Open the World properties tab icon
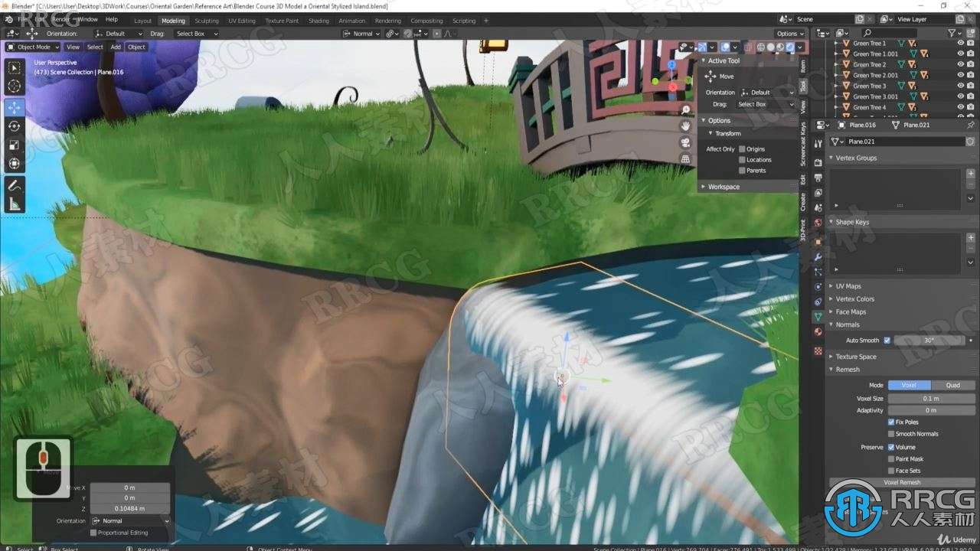 tap(818, 223)
